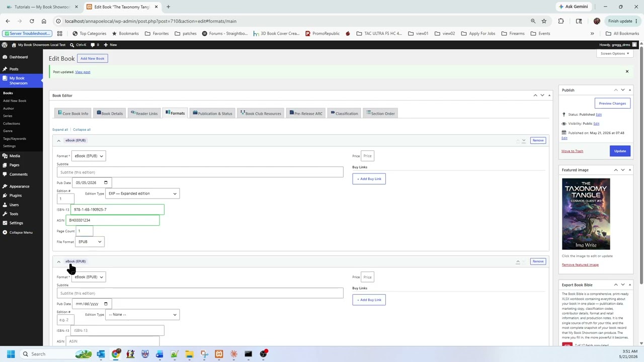Open WordPress Settings with sliders icon
This screenshot has width=644, height=362.
point(16,223)
